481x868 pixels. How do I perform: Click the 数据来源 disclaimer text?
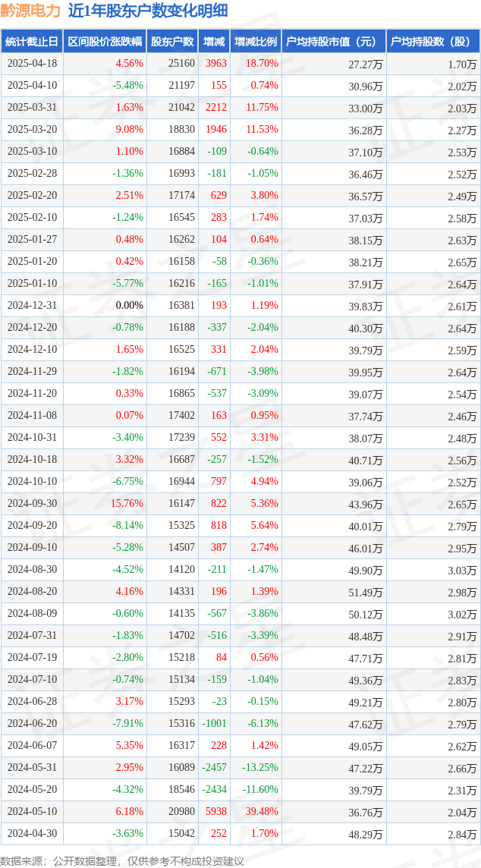(122, 861)
